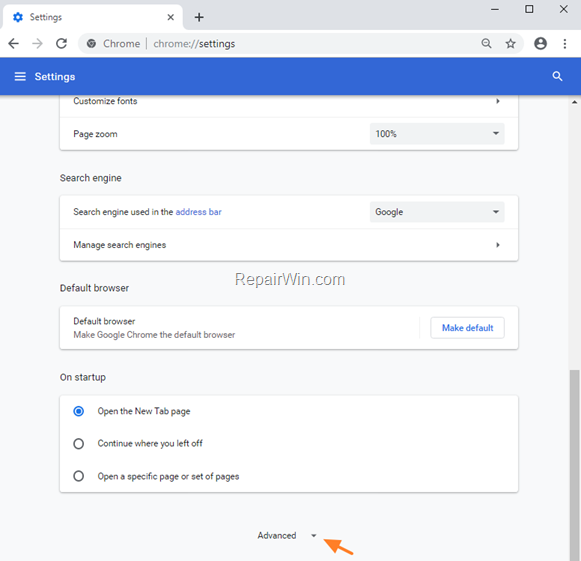This screenshot has width=581, height=561.
Task: Bookmark this page with the star icon
Action: tap(511, 44)
